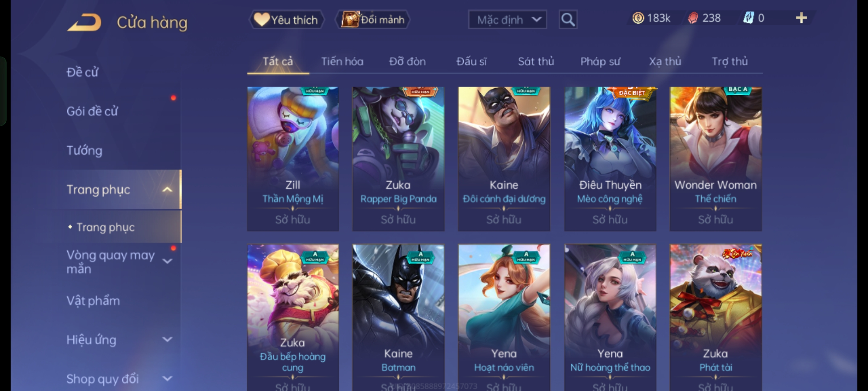The width and height of the screenshot is (868, 391).
Task: Select the Zill Thần Mộng Mị skin card
Action: click(293, 159)
